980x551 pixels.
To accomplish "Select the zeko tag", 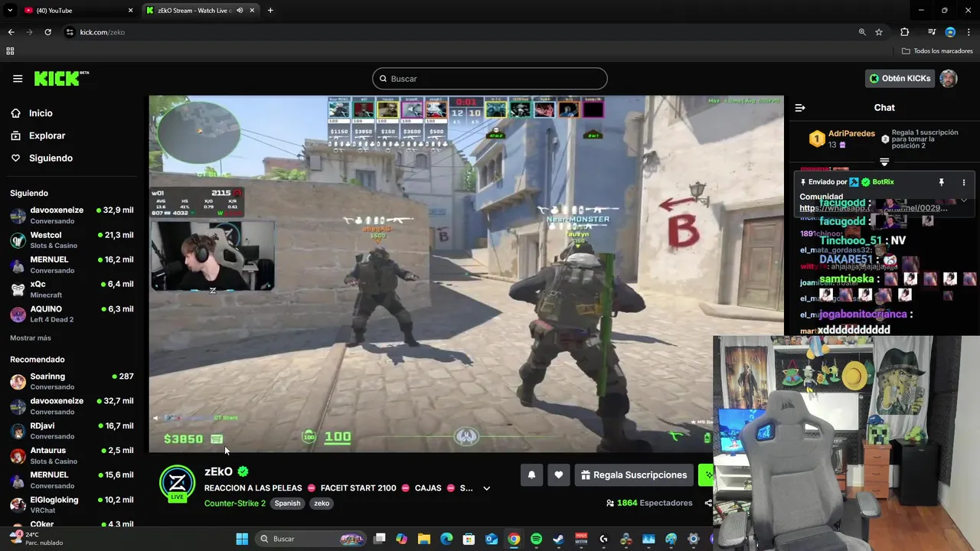I will coord(322,504).
